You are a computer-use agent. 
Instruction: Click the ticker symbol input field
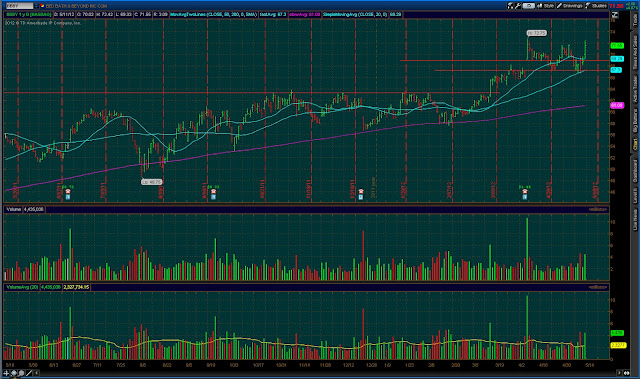click(19, 6)
